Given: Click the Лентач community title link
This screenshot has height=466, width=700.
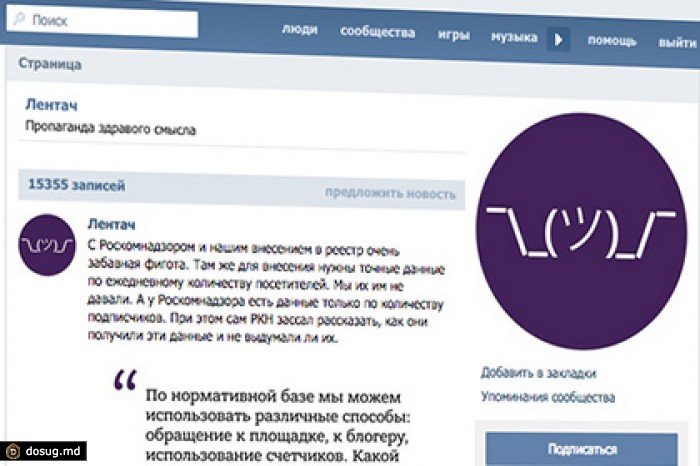Looking at the screenshot, I should click(x=51, y=105).
